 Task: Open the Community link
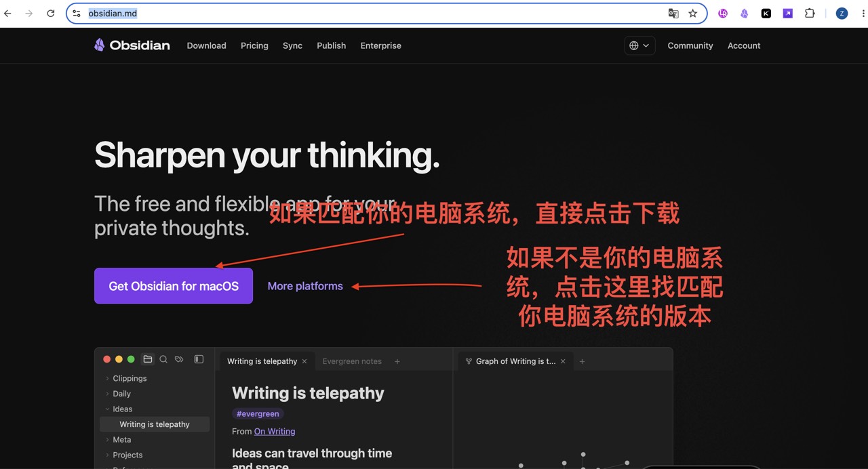pos(690,45)
